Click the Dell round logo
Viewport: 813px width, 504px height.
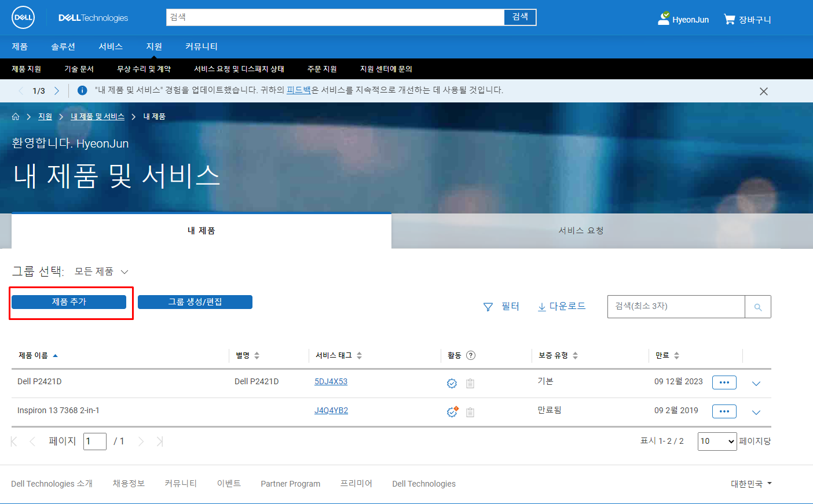(23, 17)
